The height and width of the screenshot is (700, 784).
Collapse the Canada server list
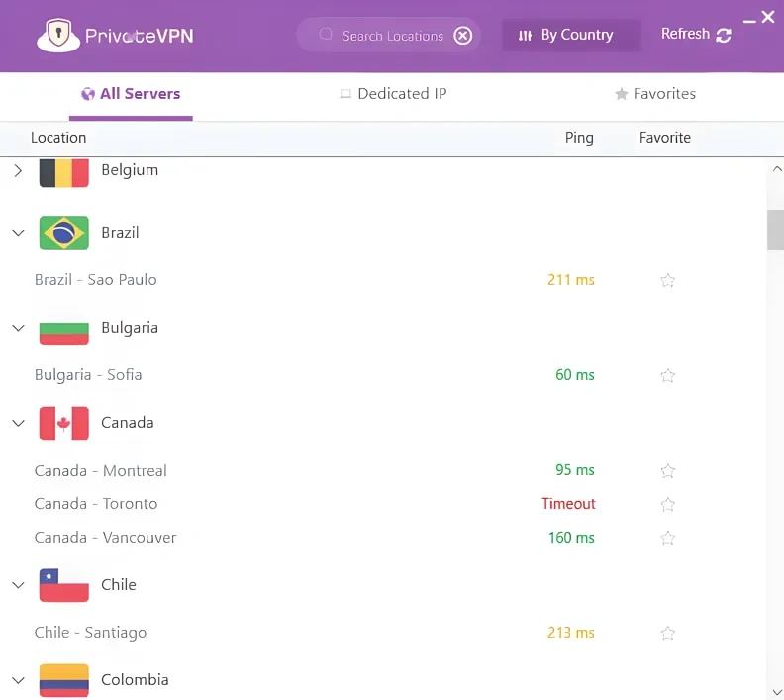pyautogui.click(x=18, y=423)
